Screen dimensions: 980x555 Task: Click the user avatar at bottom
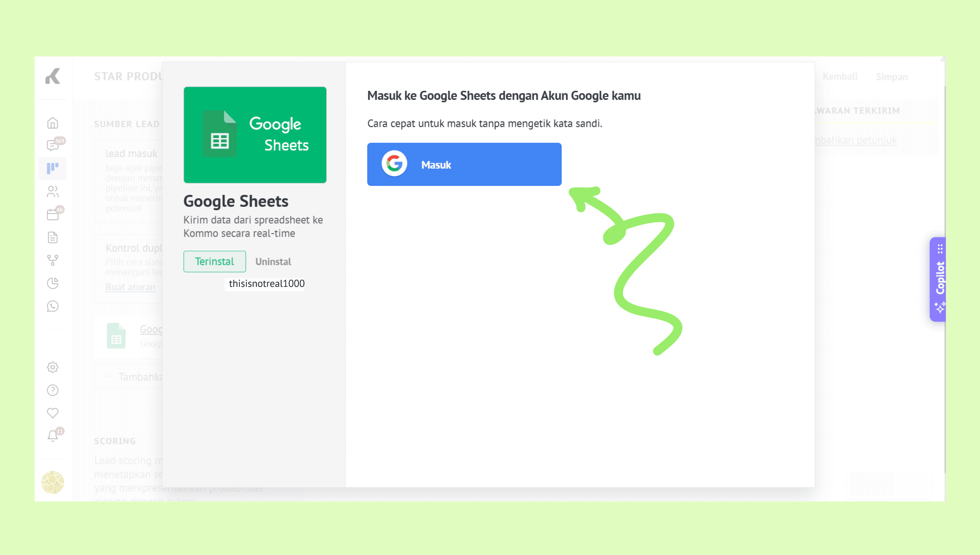point(53,482)
